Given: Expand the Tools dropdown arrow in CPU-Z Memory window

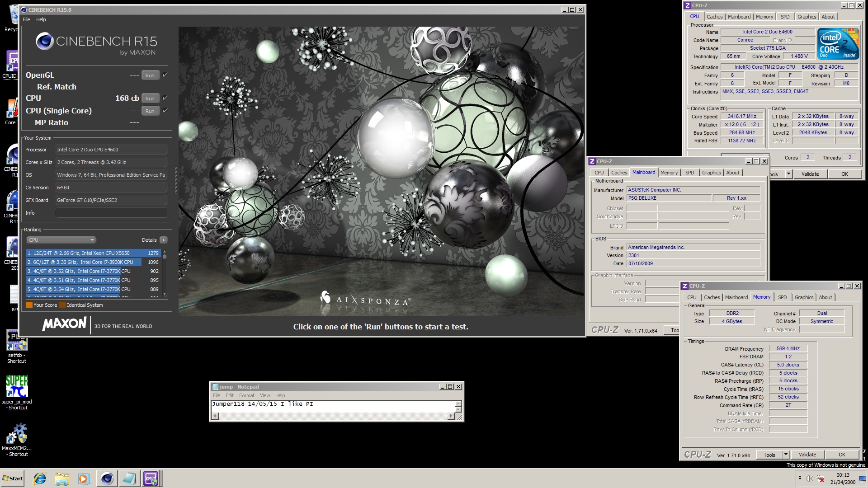Looking at the screenshot, I should click(786, 455).
